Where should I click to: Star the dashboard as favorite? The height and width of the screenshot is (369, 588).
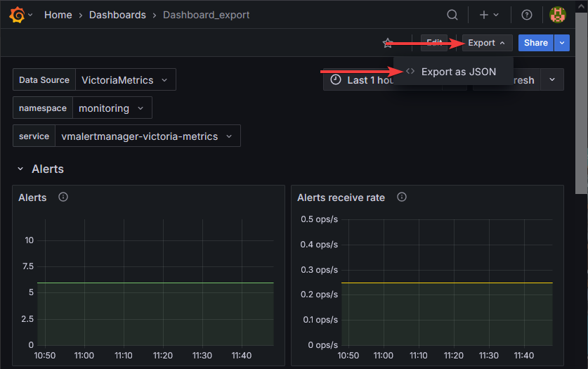tap(387, 43)
